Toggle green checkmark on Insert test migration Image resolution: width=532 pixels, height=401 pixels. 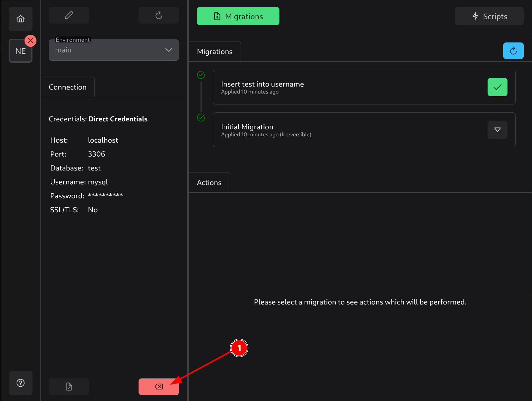(x=497, y=87)
